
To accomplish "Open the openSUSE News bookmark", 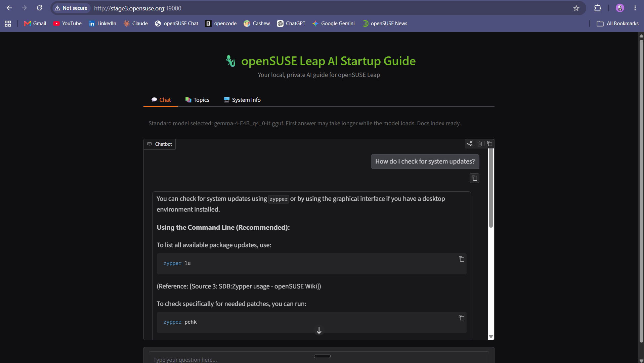I will click(x=385, y=24).
